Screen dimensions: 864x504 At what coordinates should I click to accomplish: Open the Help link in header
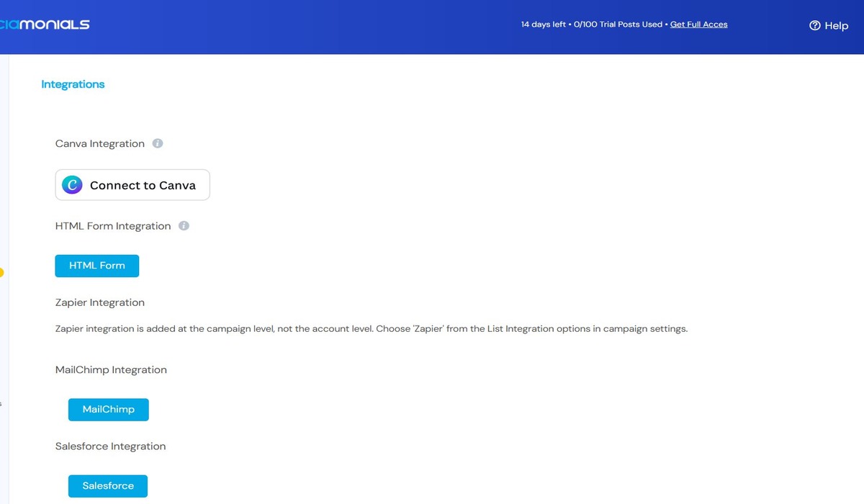click(x=829, y=25)
